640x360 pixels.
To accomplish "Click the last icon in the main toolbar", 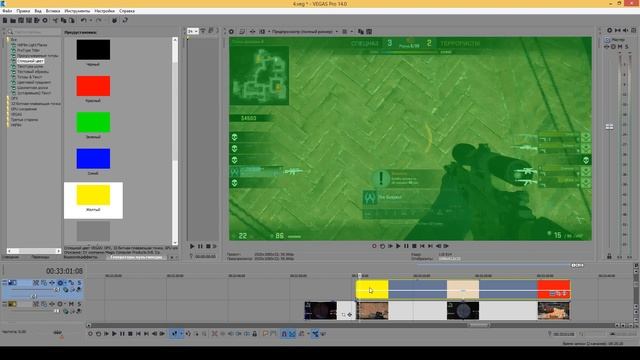I will click(125, 20).
